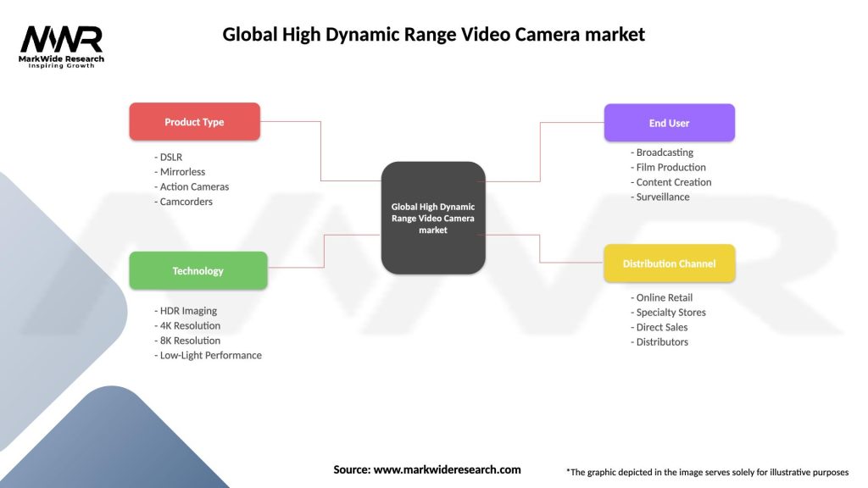The image size is (868, 488).
Task: Open the www.markwideresearch.com source link
Action: coord(447,469)
